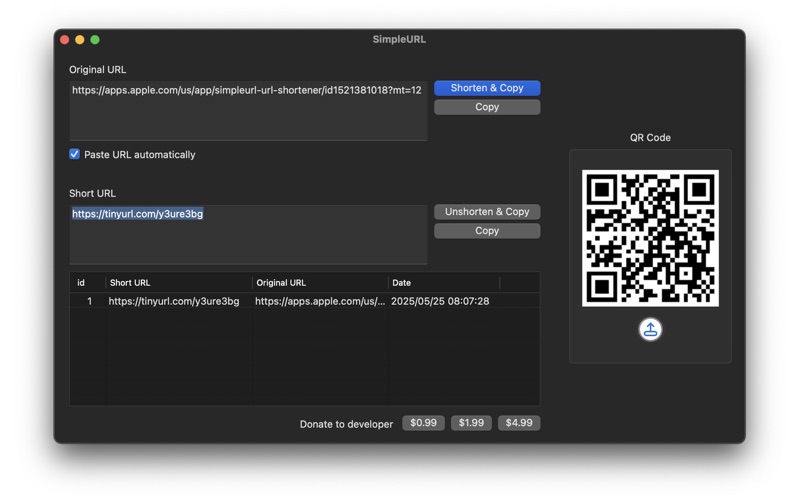Donate $0.99 to developer
This screenshot has height=500, width=800.
[423, 423]
